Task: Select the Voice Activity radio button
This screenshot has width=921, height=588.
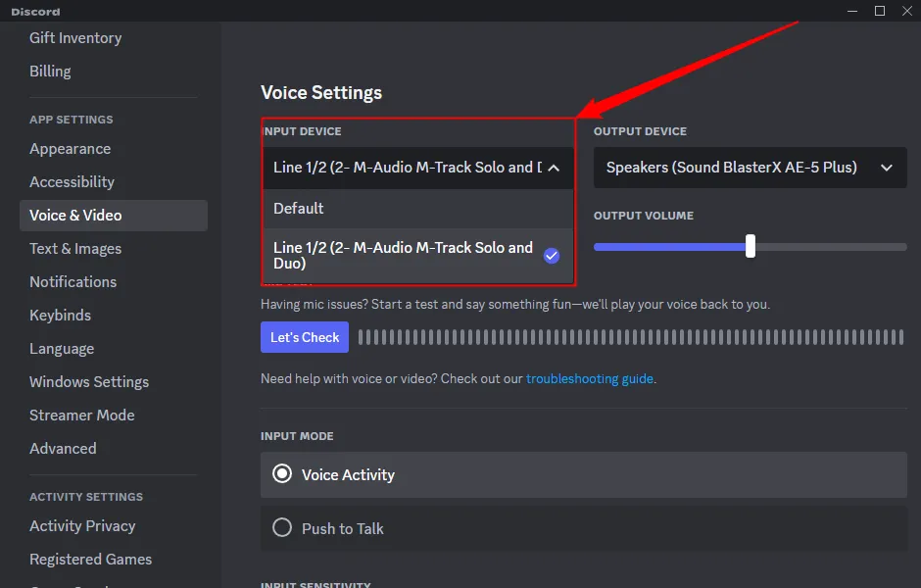Action: 282,474
